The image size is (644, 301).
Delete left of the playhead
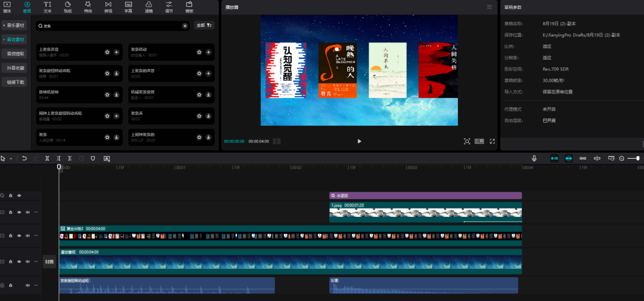point(58,159)
